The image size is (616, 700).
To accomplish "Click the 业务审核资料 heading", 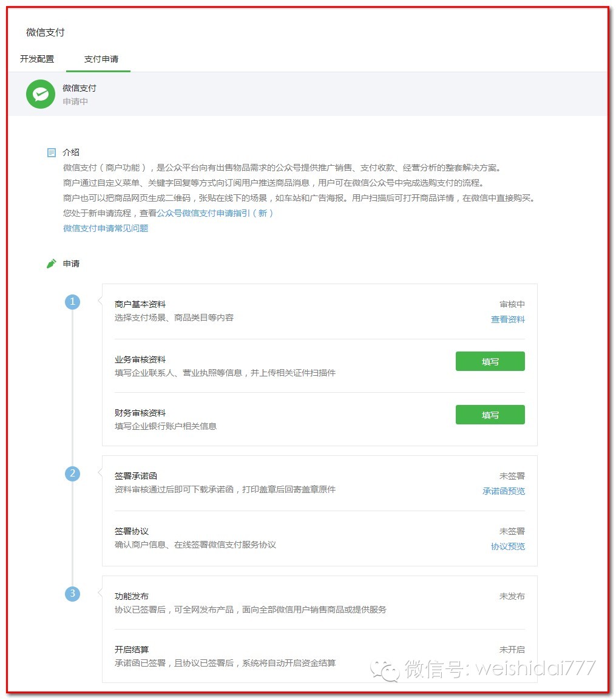I will 140,360.
